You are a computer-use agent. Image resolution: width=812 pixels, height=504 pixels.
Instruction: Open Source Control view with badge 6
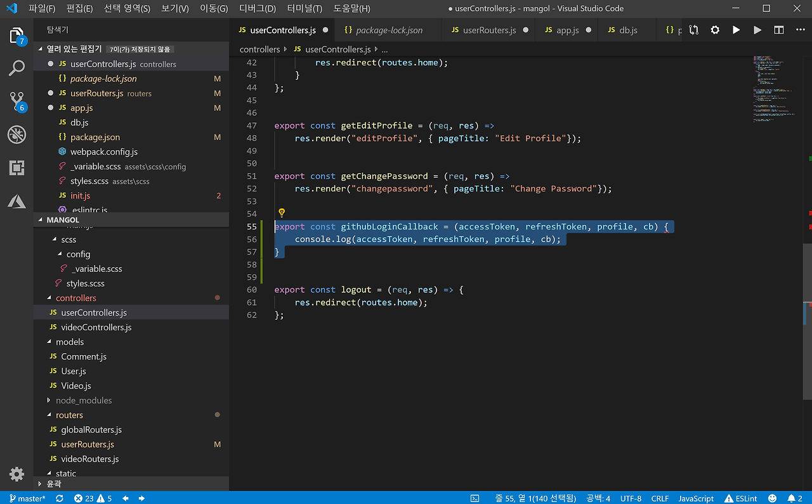17,101
